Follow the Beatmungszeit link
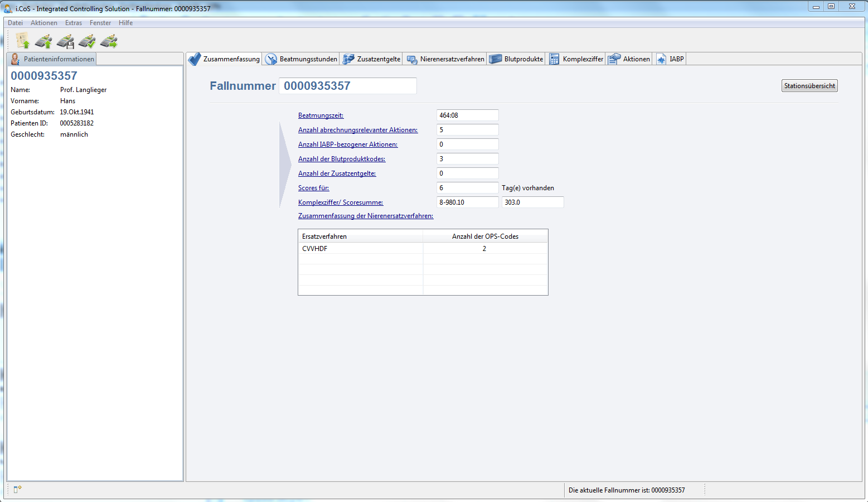The width and height of the screenshot is (868, 502). (x=321, y=115)
